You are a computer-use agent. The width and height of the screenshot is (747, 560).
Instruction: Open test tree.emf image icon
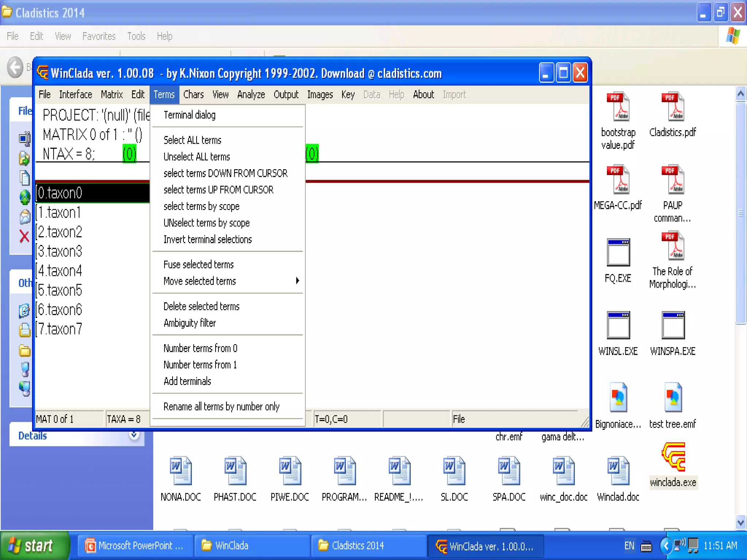[673, 397]
